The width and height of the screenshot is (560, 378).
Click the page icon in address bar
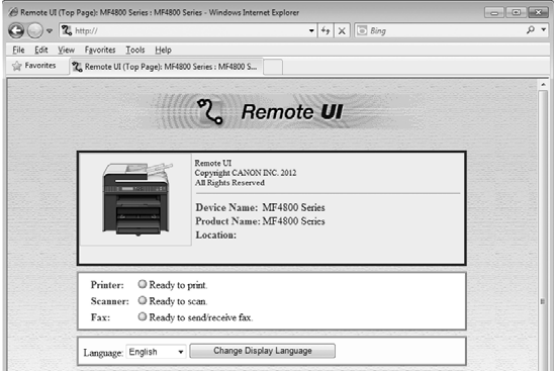[x=67, y=31]
